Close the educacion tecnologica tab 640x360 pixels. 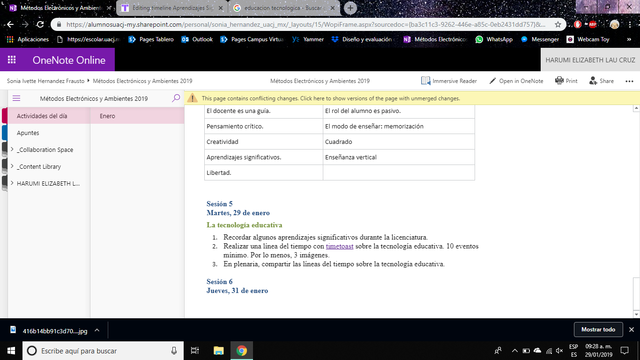332,8
